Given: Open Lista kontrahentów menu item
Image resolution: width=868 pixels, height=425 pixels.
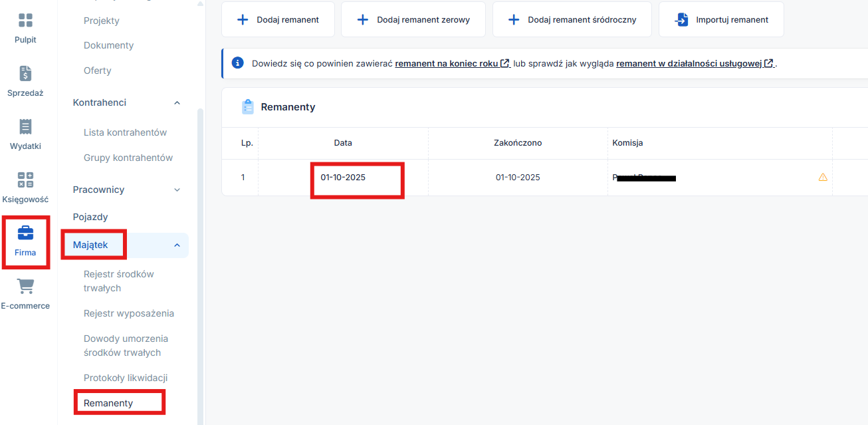Looking at the screenshot, I should [x=125, y=132].
